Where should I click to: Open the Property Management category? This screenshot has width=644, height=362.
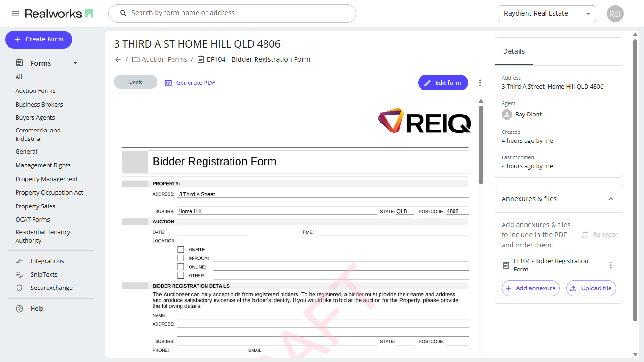click(47, 179)
